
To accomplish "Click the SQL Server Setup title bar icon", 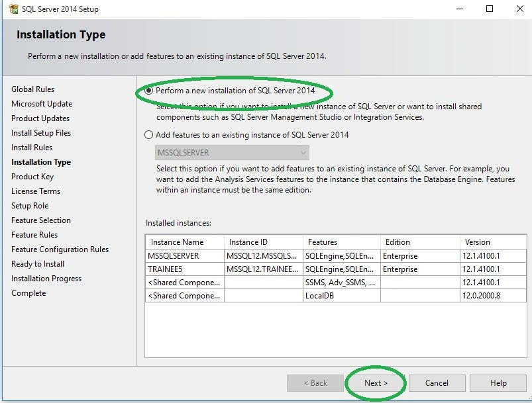I will click(x=13, y=9).
